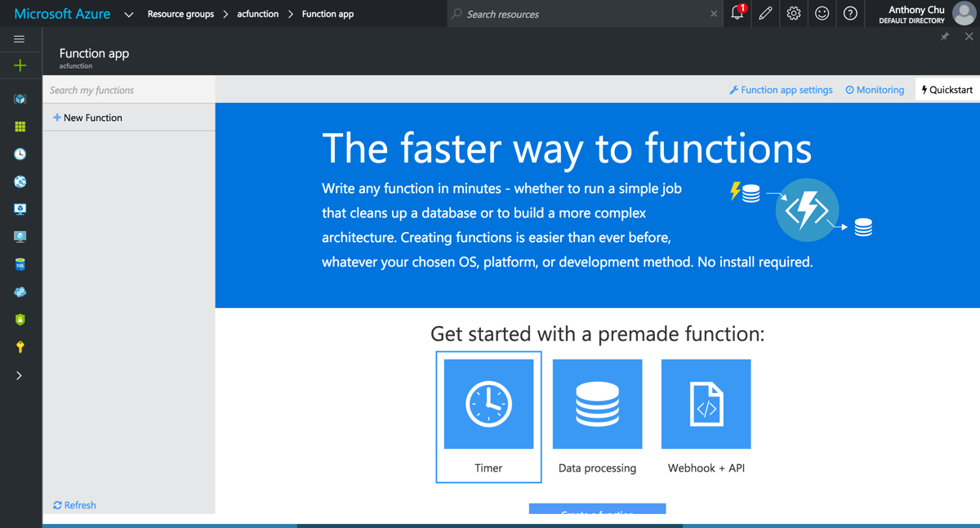Click Refresh at bottom of functions list
Screen dimensions: 980x528
tap(74, 505)
